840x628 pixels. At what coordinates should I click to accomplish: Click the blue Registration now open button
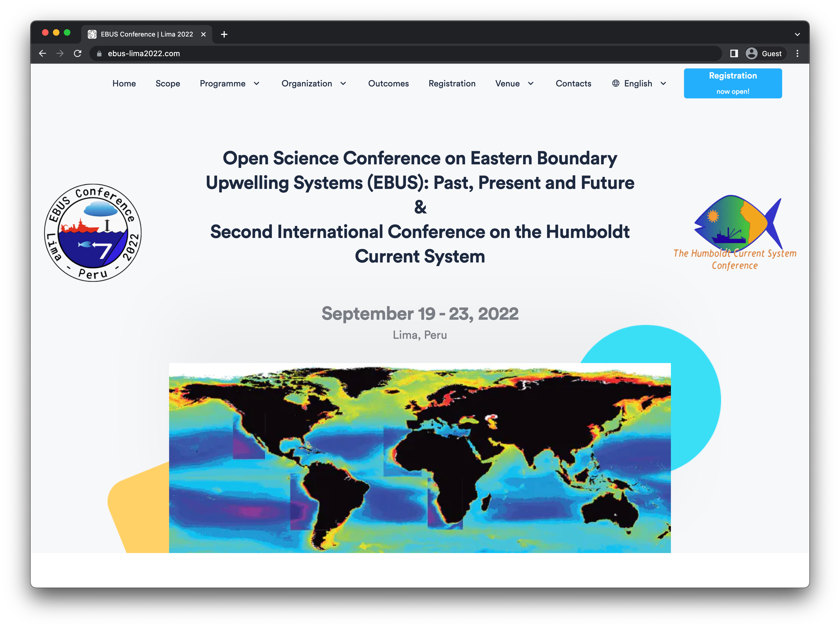(733, 83)
